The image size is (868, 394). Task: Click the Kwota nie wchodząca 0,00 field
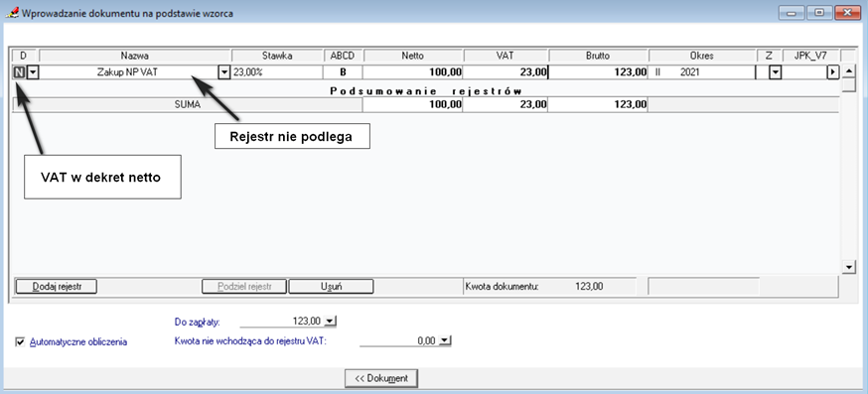[x=399, y=341]
